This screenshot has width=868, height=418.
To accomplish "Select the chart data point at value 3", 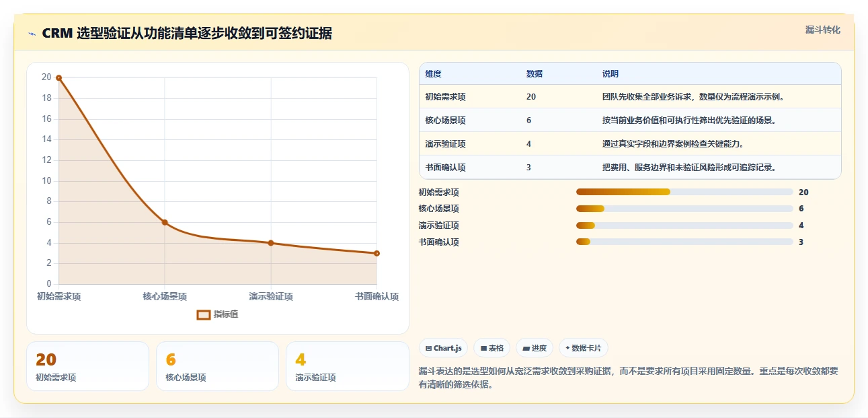I will pos(377,253).
